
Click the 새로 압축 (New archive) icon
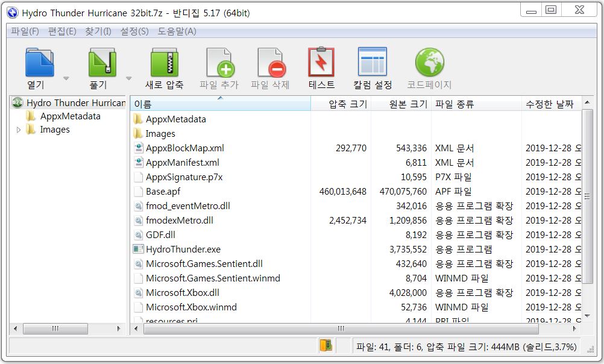click(164, 62)
